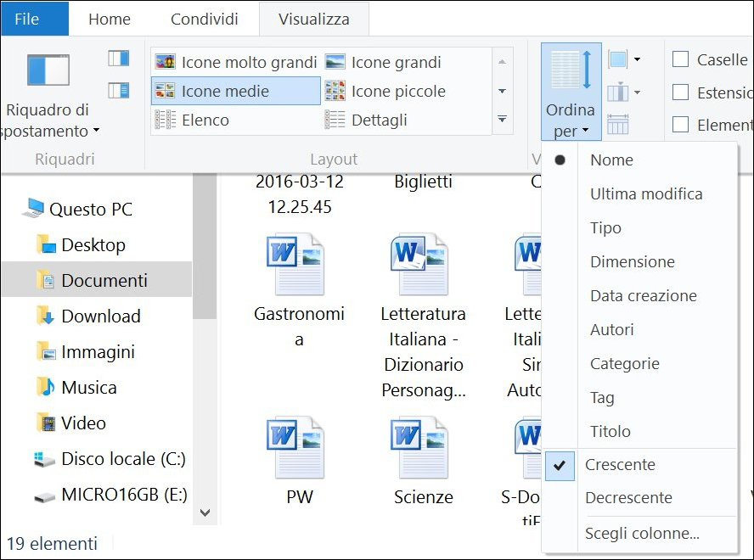
Task: Select the Icone molto grandi layout
Action: tap(236, 62)
